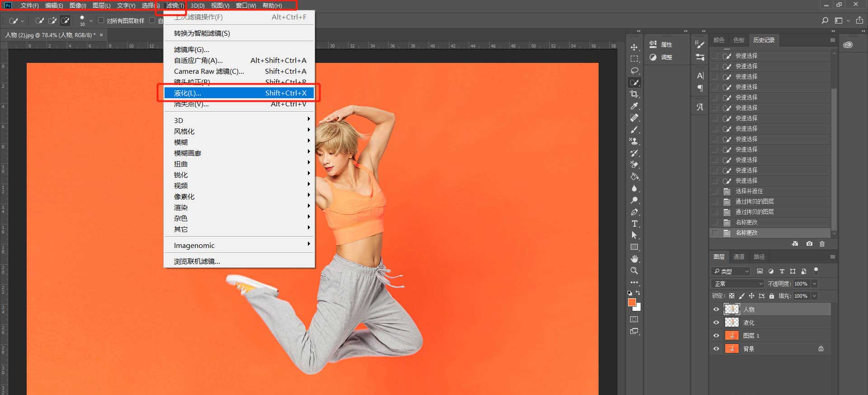
Task: Open the 不透明度 opacity dropdown arrow
Action: coord(814,284)
